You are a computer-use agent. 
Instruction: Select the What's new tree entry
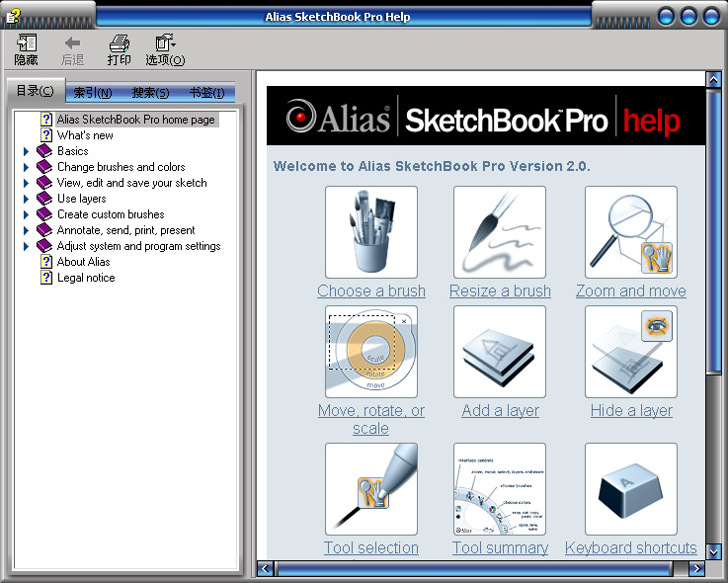(x=85, y=135)
